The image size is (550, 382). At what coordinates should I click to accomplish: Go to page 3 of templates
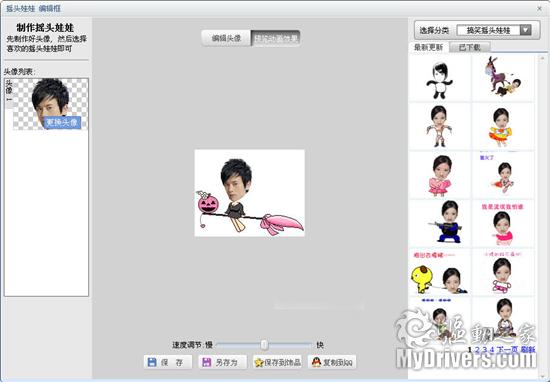[485, 349]
